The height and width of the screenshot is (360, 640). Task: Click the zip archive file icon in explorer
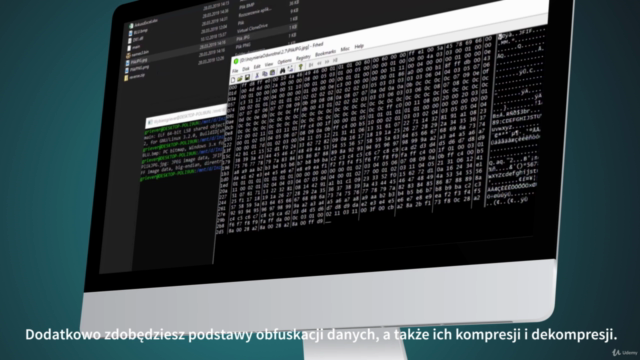point(126,77)
